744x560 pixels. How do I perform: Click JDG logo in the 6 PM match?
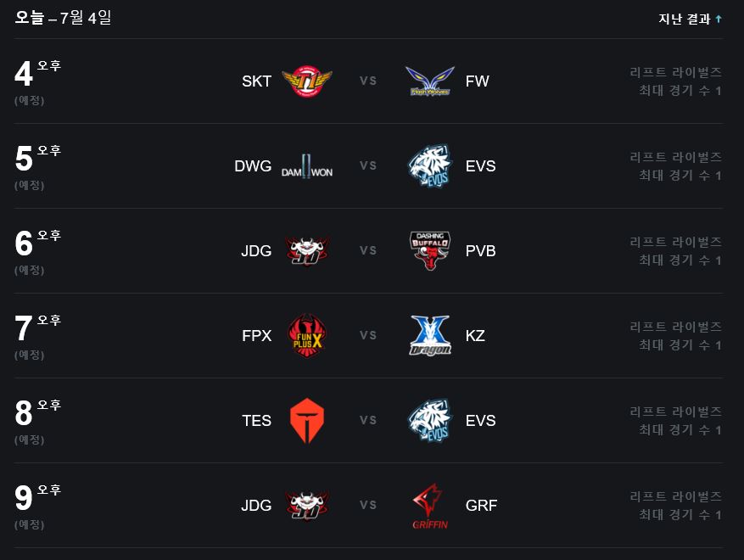click(x=306, y=251)
